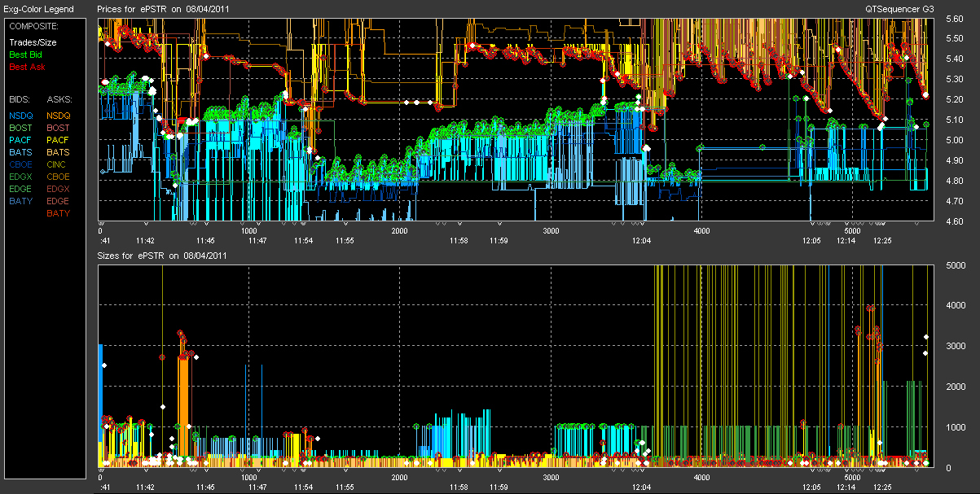980x494 pixels.
Task: Click CBOE in the BIDS column
Action: click(20, 164)
